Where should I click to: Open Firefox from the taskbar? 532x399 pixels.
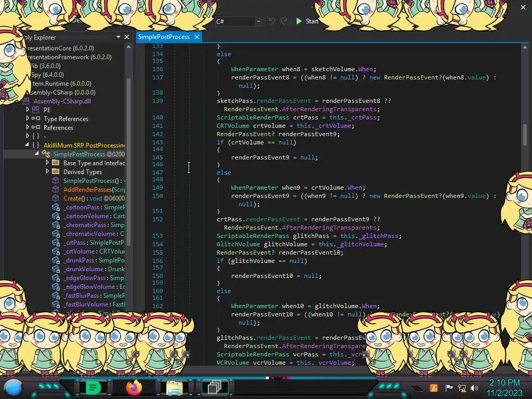134,387
